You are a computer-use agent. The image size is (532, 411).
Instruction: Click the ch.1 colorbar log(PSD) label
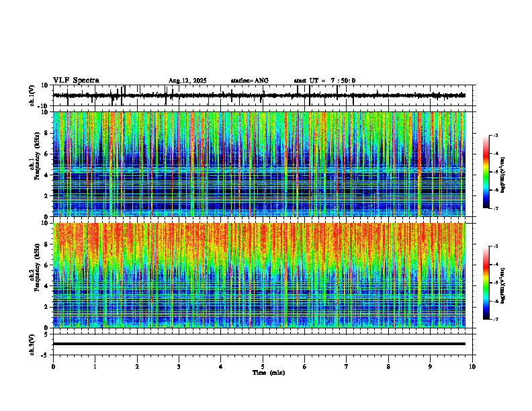pyautogui.click(x=503, y=175)
